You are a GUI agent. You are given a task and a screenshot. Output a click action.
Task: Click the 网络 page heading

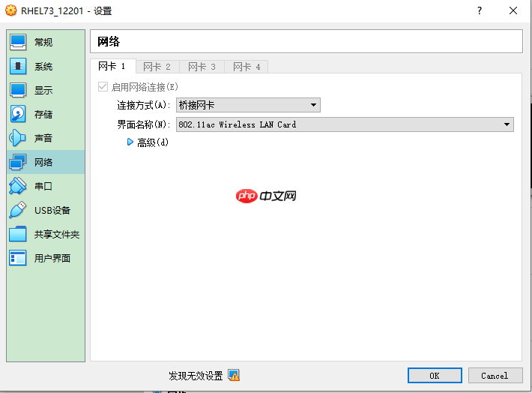pos(109,41)
